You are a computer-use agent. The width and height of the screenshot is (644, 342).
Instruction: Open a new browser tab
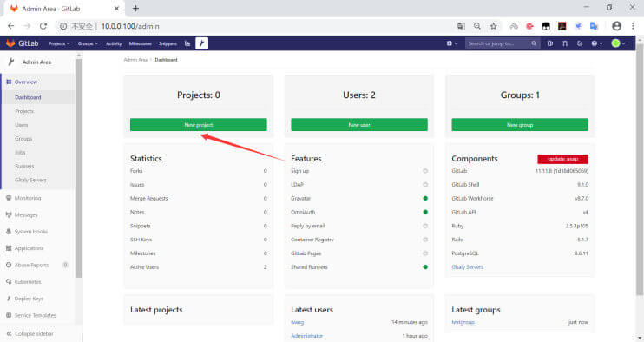135,8
